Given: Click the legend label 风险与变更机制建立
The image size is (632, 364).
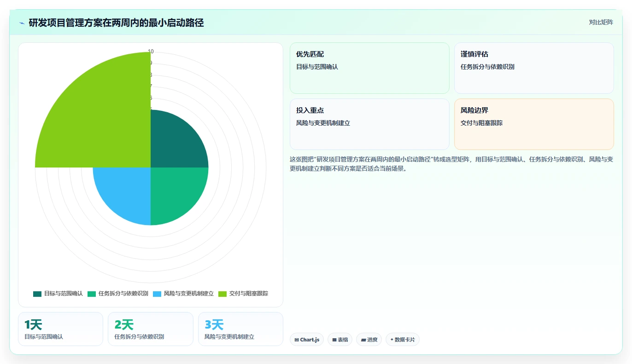Looking at the screenshot, I should 189,294.
